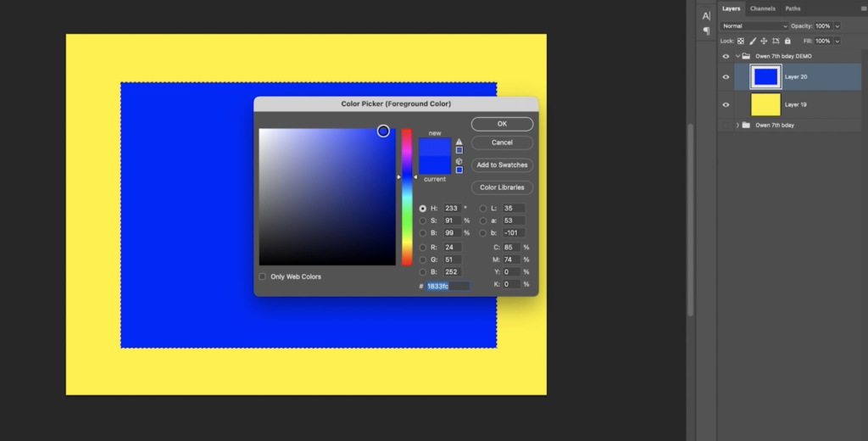Switch to the Channels tab

762,8
